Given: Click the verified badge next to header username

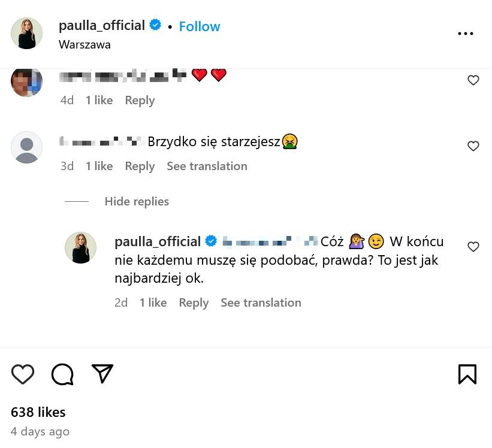Looking at the screenshot, I should (155, 26).
